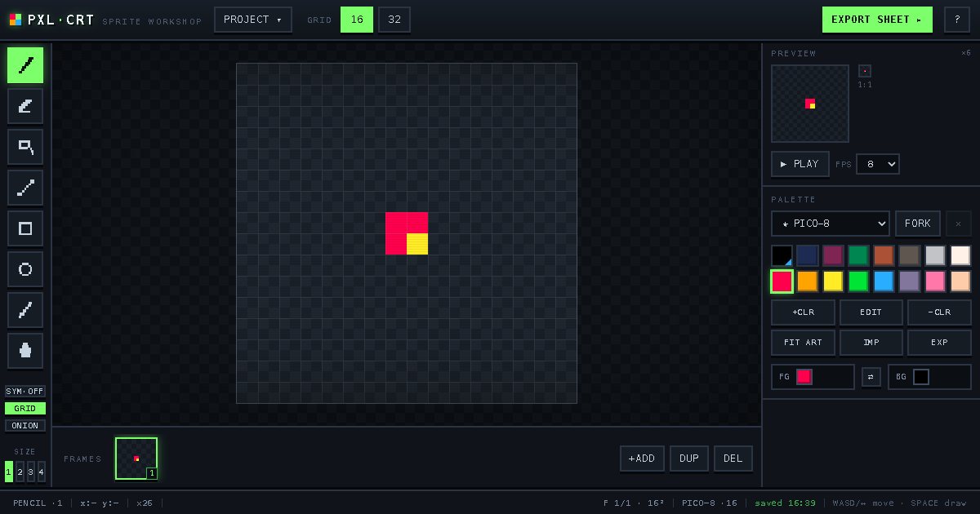The height and width of the screenshot is (514, 980).
Task: Export the palette with EXP
Action: click(x=939, y=343)
